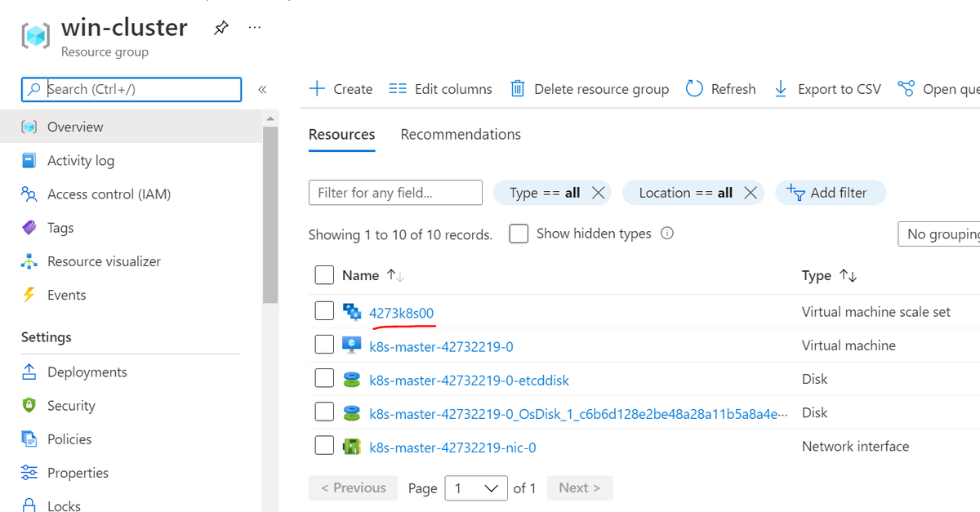980x512 pixels.
Task: Switch to the Recommendations tab
Action: pos(461,135)
